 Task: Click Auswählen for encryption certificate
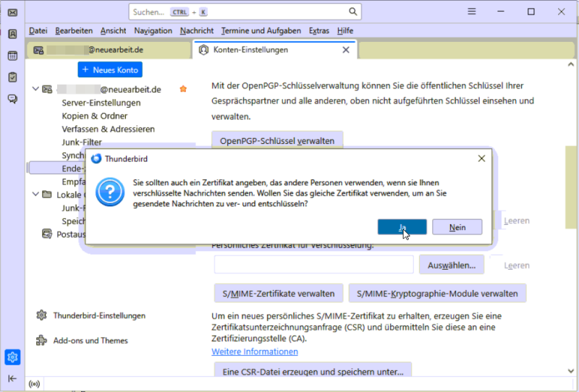(x=452, y=265)
